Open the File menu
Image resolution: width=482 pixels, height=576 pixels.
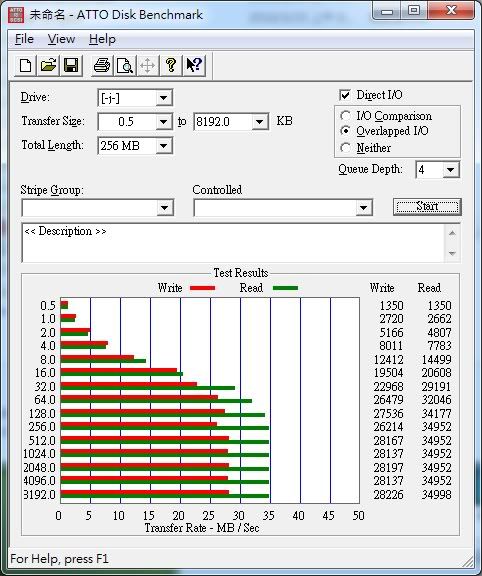point(24,39)
